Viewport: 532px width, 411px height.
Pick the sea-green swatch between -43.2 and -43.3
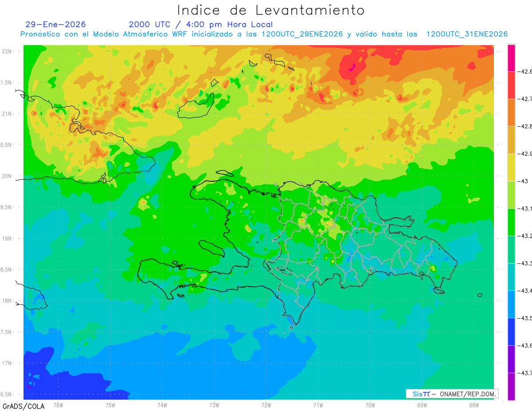click(511, 250)
